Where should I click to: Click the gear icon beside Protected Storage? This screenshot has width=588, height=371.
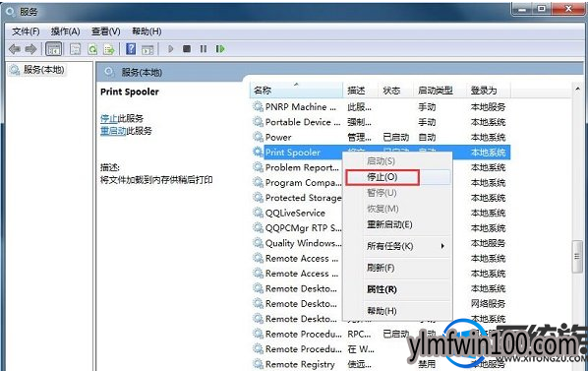click(x=258, y=198)
